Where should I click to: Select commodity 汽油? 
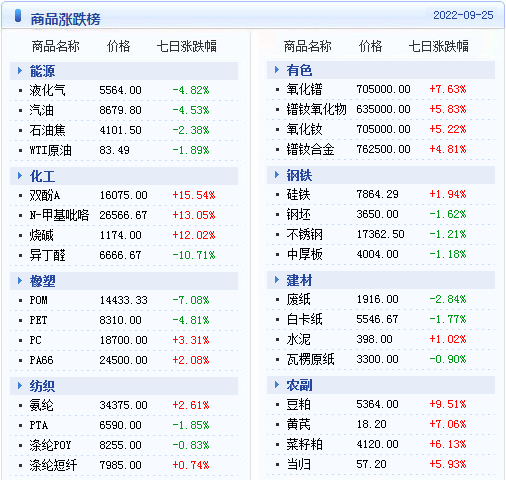tap(41, 110)
